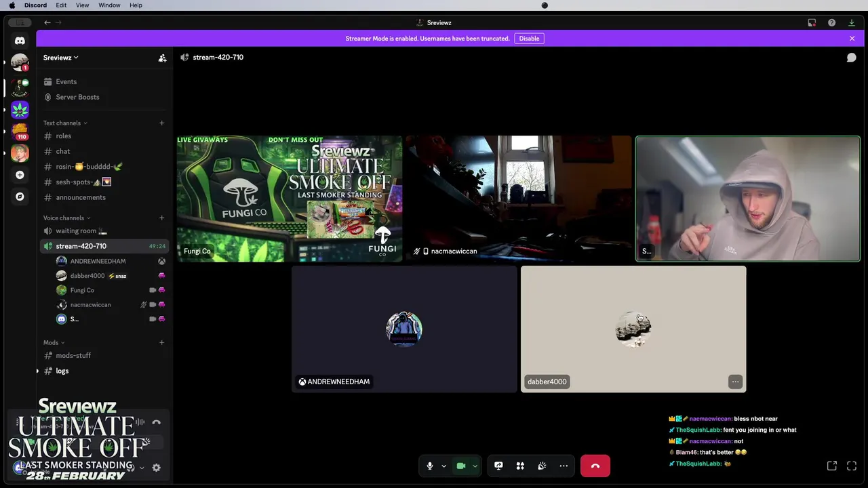868x488 pixels.
Task: Select ANDREWNEEDHAM in the voice member list
Action: point(111,261)
